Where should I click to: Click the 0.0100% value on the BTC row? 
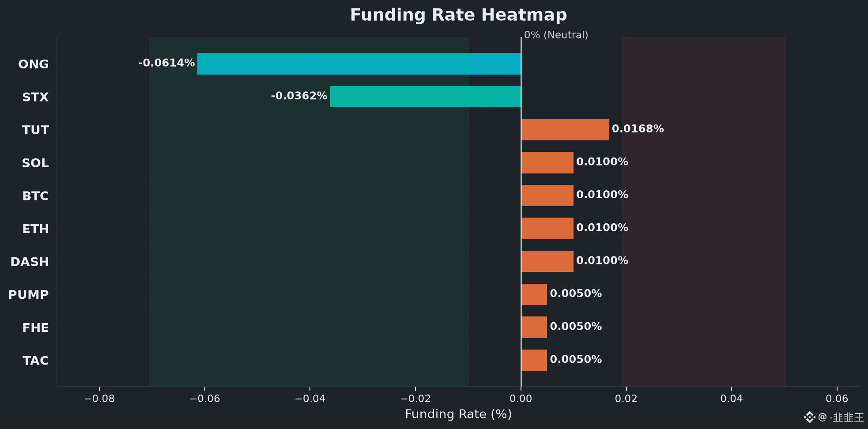602,195
